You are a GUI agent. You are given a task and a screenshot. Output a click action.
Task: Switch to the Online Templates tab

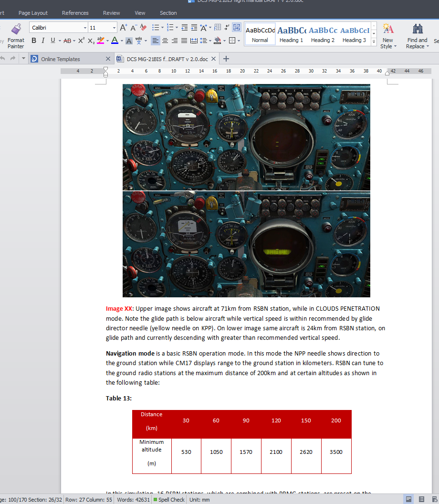tap(61, 59)
